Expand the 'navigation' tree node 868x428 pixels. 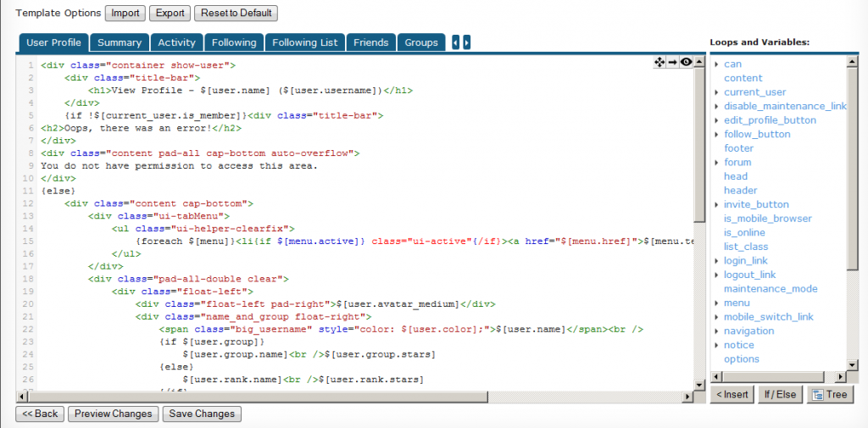click(716, 331)
